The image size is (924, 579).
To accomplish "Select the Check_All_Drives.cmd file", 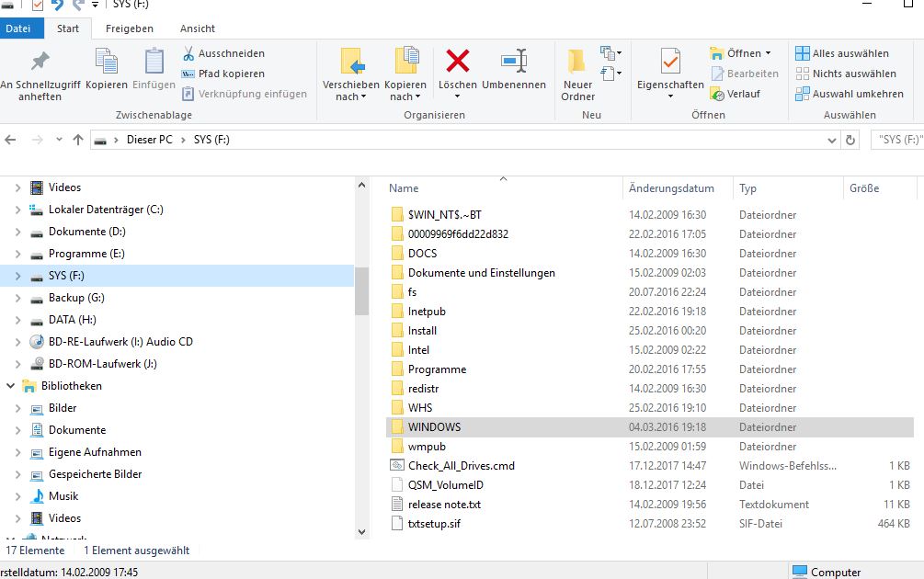I will click(x=461, y=466).
